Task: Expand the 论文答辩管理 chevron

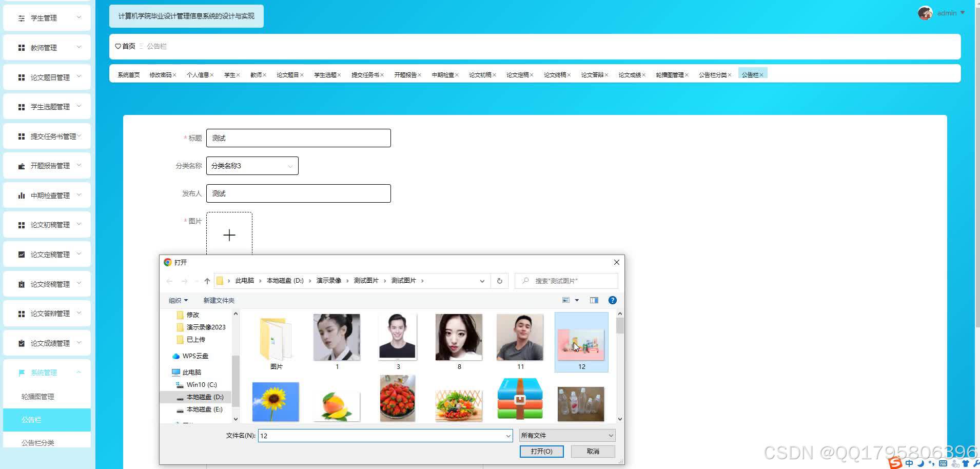Action: tap(79, 313)
